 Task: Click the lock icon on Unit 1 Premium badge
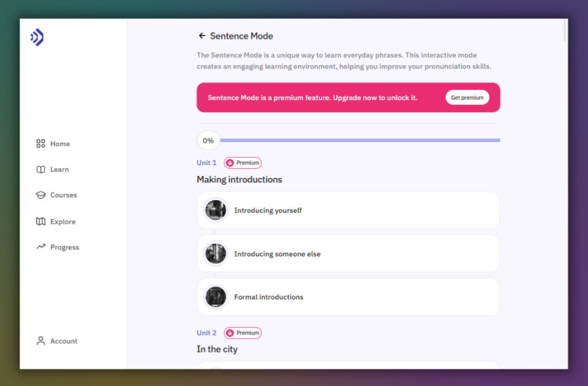[x=230, y=162]
